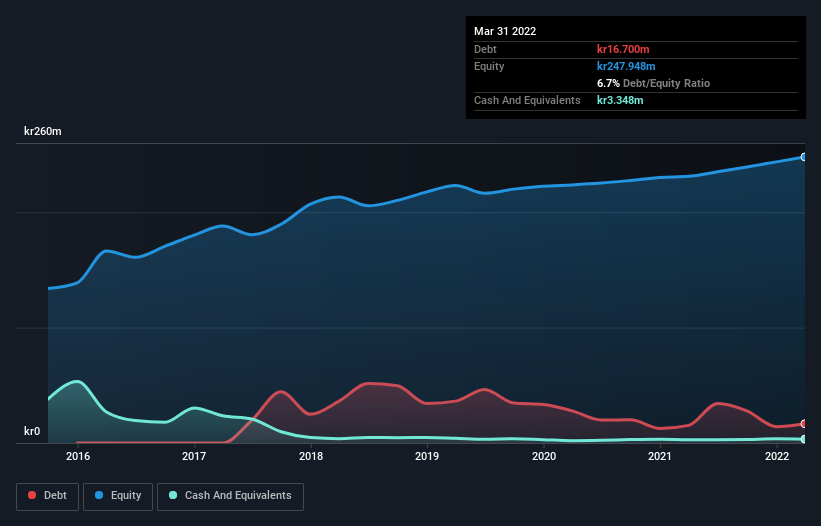Viewport: 821px width, 526px height.
Task: Select the teal Cash endpoint marker
Action: pyautogui.click(x=804, y=439)
